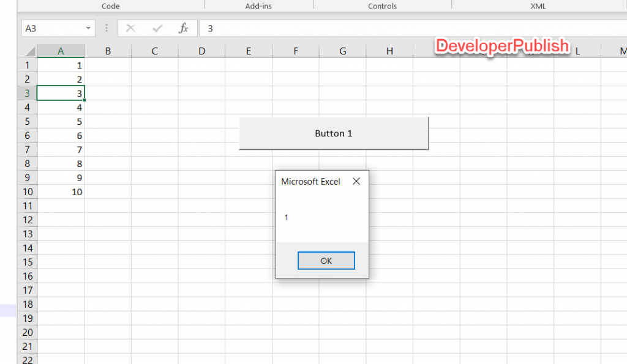
Task: Select row 20 header
Action: point(28,332)
